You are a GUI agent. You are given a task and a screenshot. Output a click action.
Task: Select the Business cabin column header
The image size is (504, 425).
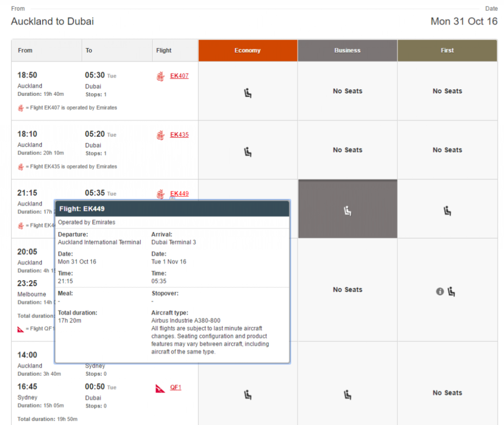pos(347,51)
